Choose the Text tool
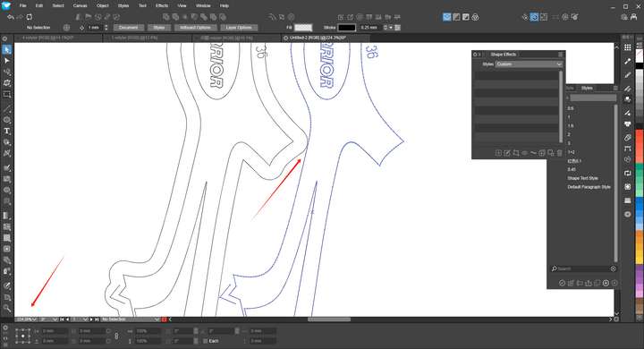This screenshot has width=644, height=349. [x=6, y=132]
